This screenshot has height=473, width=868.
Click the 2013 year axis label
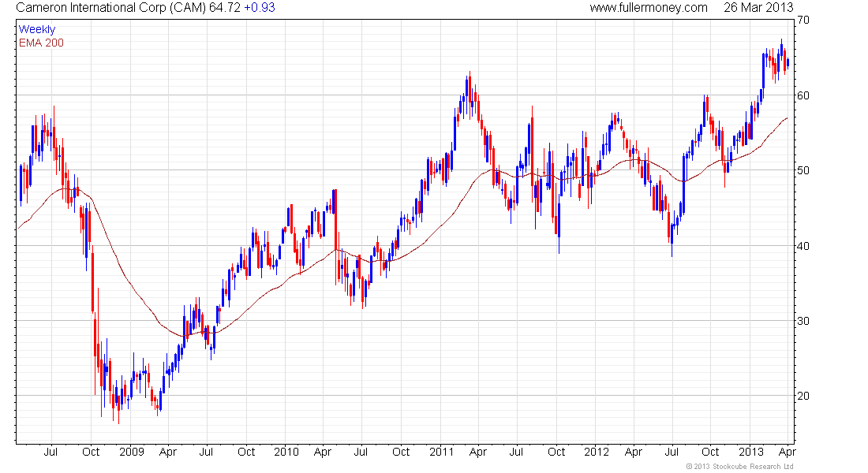click(751, 452)
